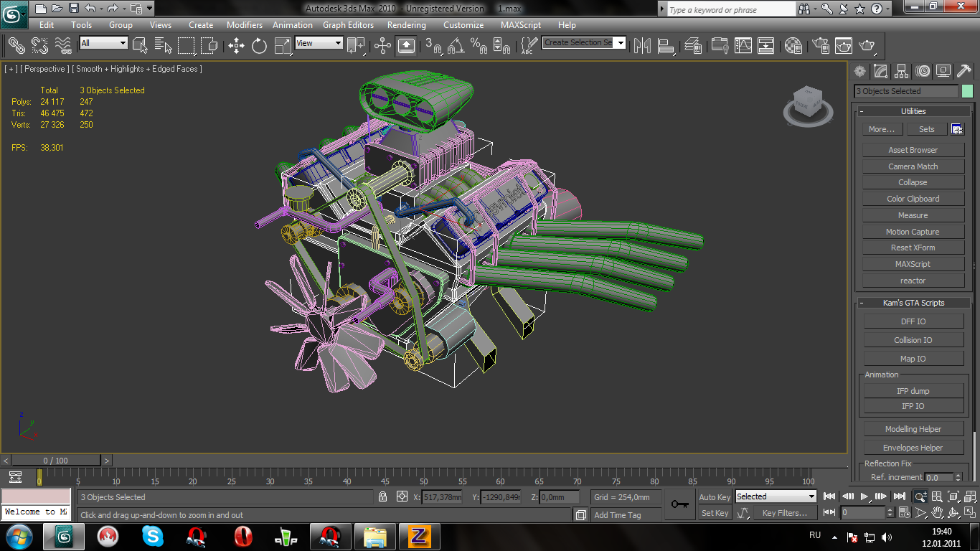This screenshot has width=980, height=551.
Task: Click the Quick Render teapot icon
Action: pos(867,46)
